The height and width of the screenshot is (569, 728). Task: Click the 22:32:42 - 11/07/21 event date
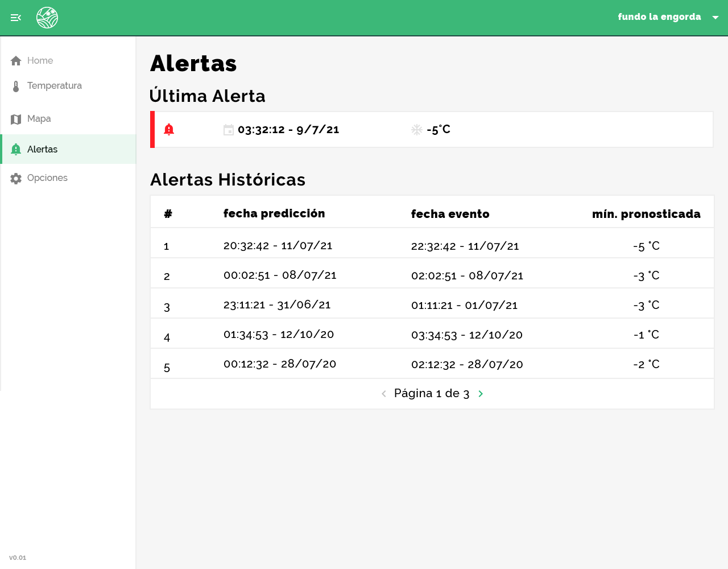point(465,246)
